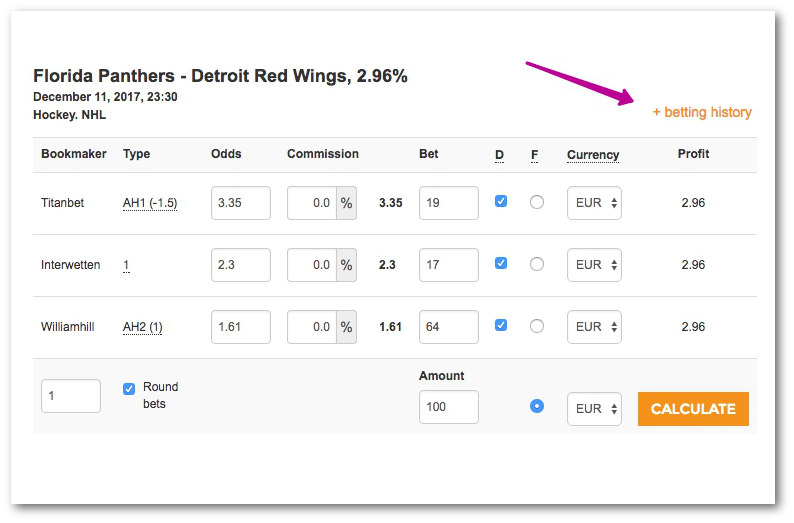Open the Amount currency EUR dropdown
Image resolution: width=794 pixels, height=523 pixels.
[594, 409]
